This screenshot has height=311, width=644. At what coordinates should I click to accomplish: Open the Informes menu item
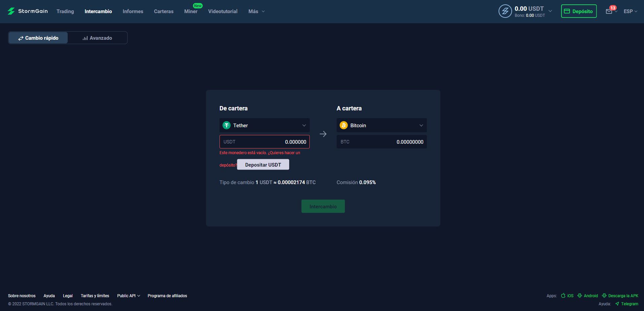click(x=133, y=11)
